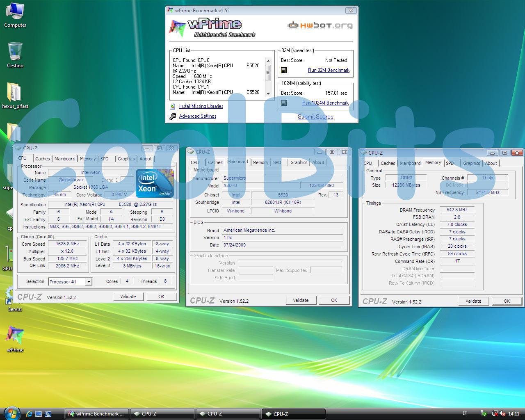
Task: Select Mainboard tab in right CPU-Z window
Action: [410, 163]
